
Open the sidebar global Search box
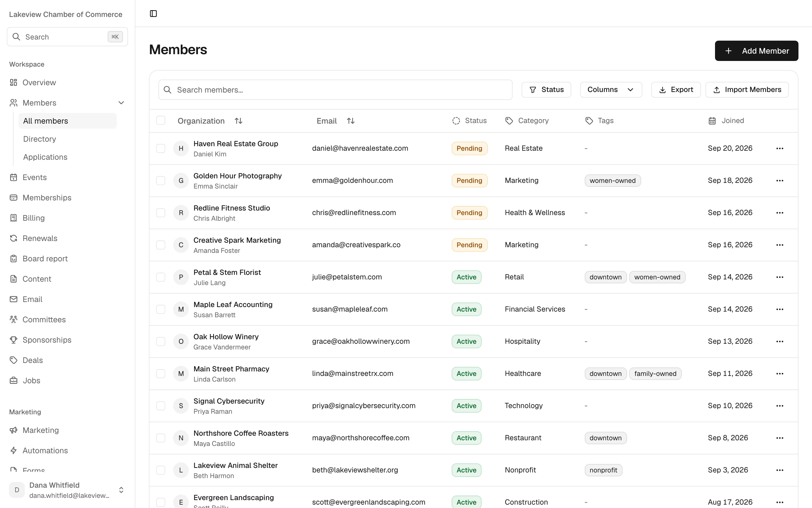coord(67,37)
